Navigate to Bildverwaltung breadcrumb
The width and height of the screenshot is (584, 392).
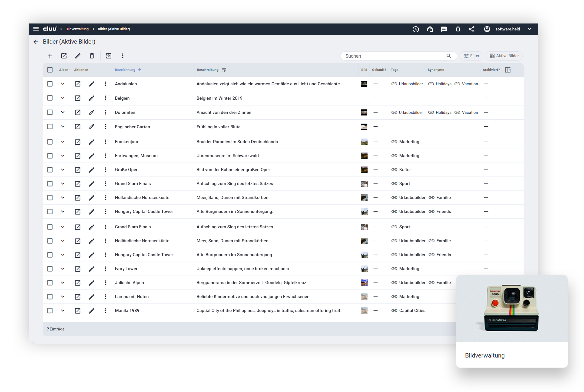point(77,29)
